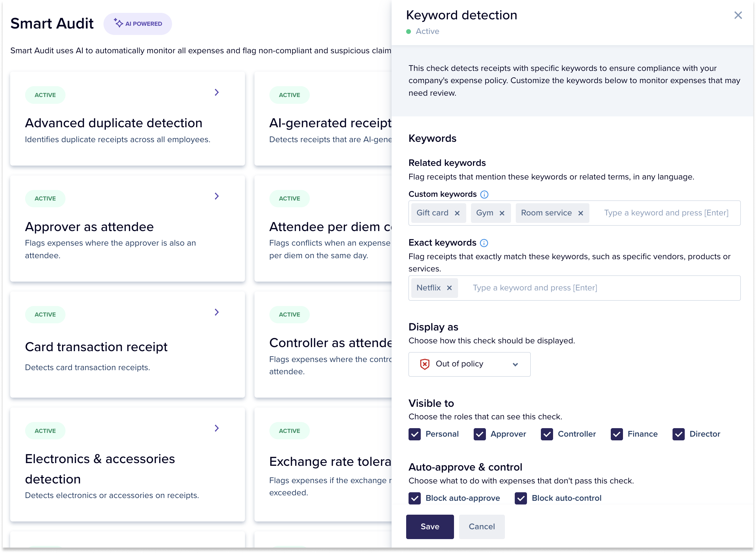Open Card transaction receipt via its chevron

click(x=216, y=312)
